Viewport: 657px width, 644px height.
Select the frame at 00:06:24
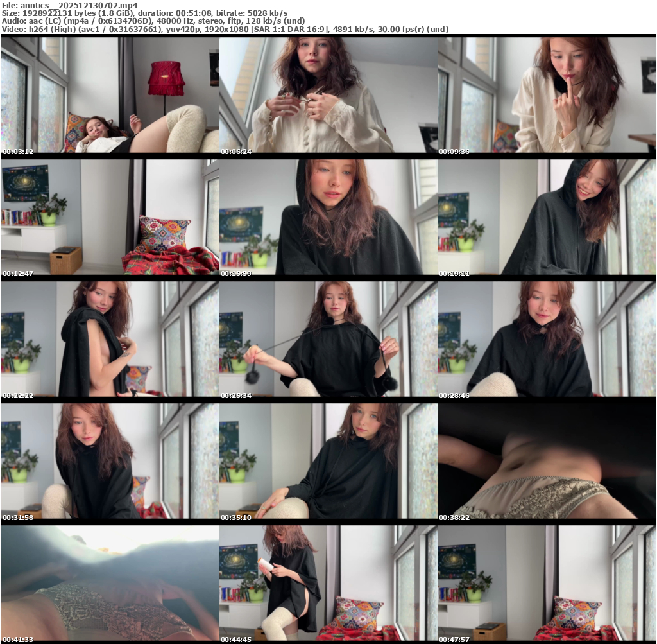[328, 95]
